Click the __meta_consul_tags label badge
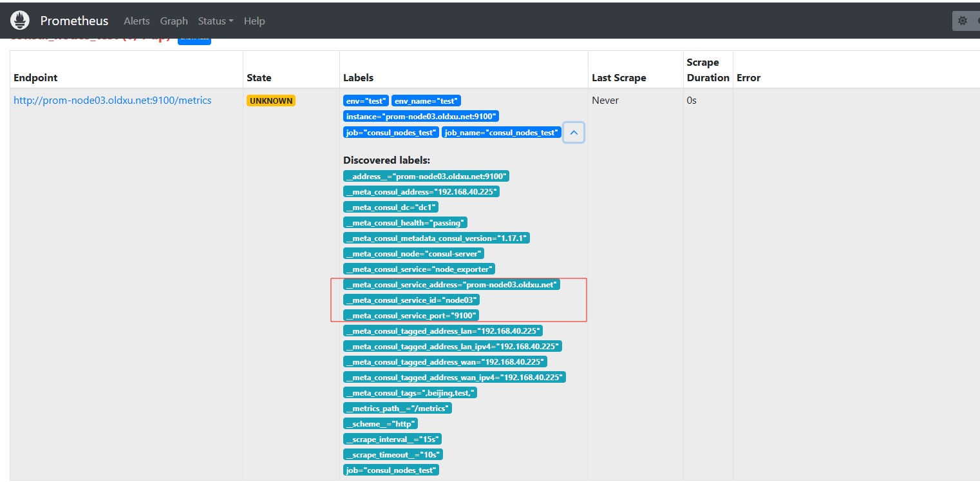980x482 pixels. (x=410, y=393)
